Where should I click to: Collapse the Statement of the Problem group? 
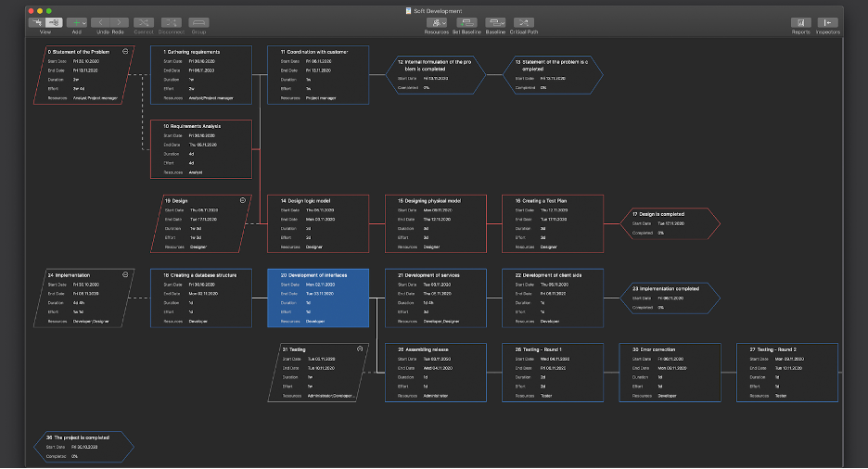(x=125, y=51)
